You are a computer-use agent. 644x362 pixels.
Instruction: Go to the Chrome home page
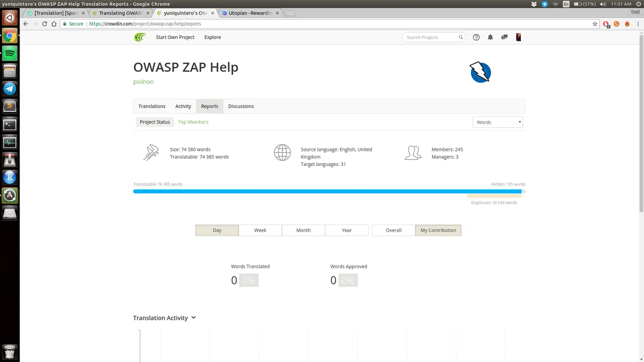(x=54, y=24)
